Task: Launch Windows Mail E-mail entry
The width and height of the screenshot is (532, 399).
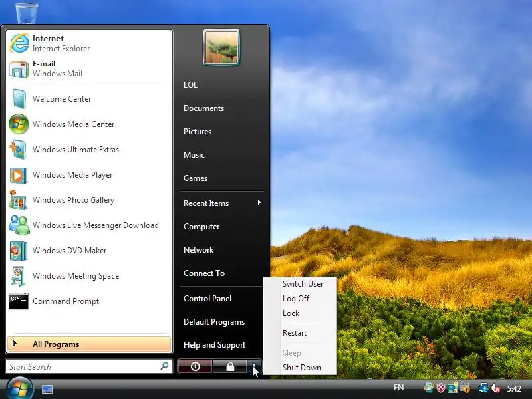Action: pyautogui.click(x=89, y=69)
